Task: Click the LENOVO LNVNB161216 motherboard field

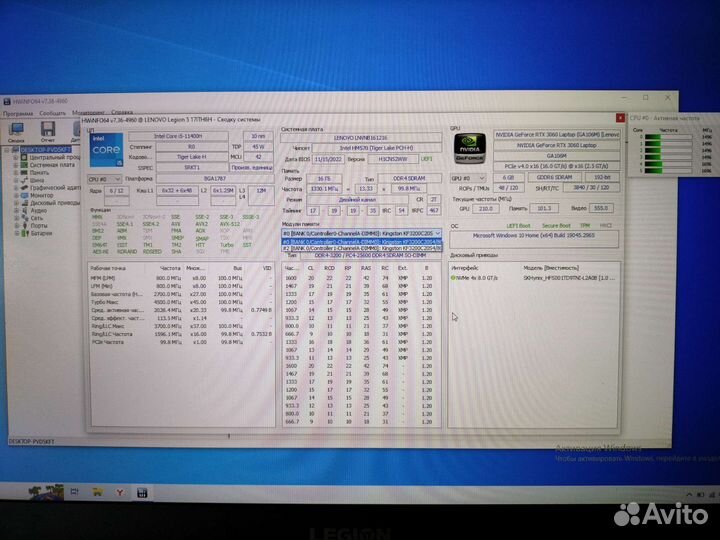Action: point(361,138)
